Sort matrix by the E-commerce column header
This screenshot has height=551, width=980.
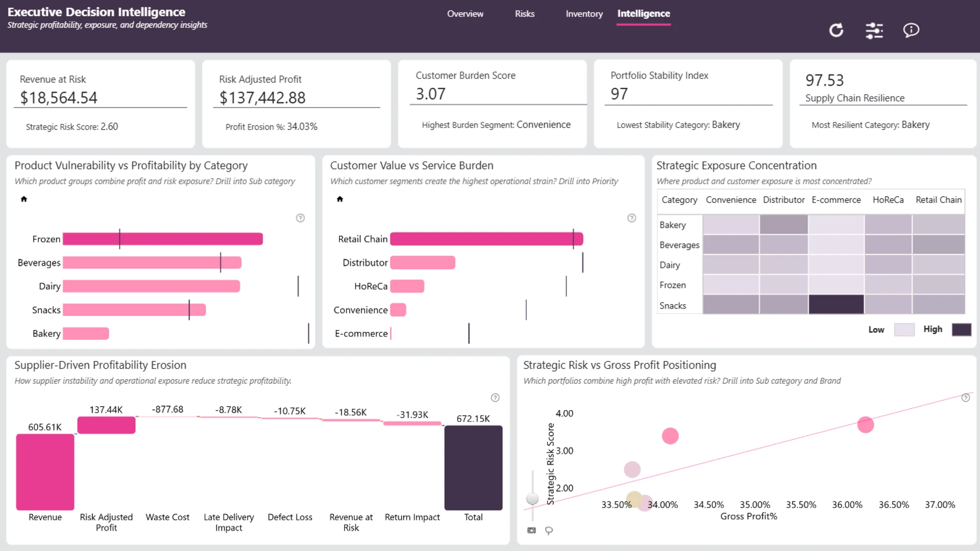836,200
